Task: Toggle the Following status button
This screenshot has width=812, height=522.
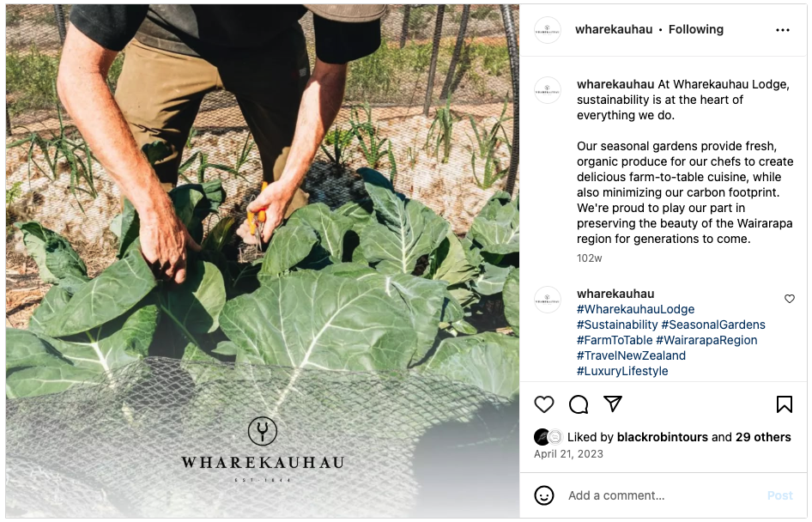Action: (x=695, y=29)
